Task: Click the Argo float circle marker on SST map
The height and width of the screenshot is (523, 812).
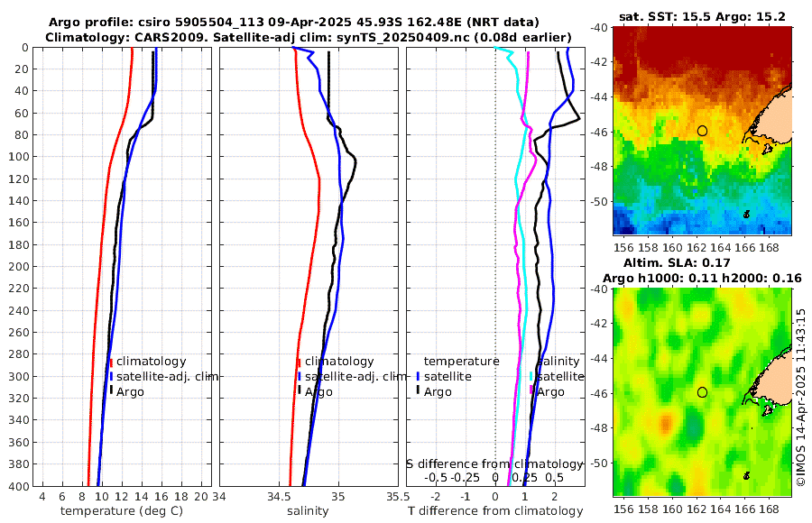Action: coord(702,131)
